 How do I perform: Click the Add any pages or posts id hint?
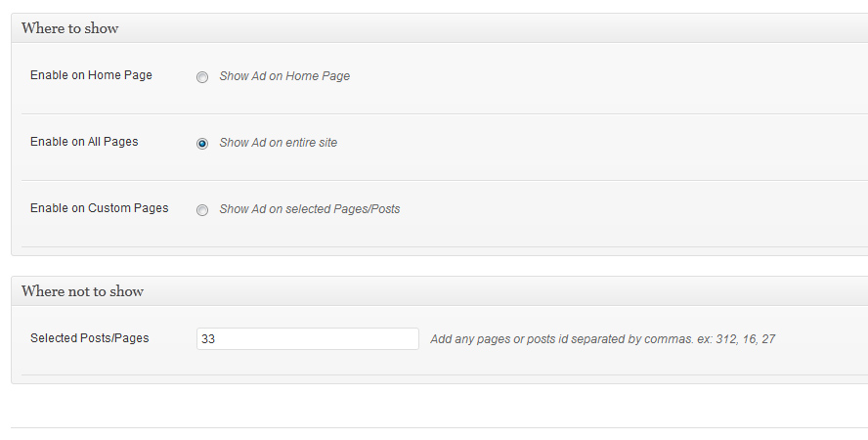[x=603, y=339]
